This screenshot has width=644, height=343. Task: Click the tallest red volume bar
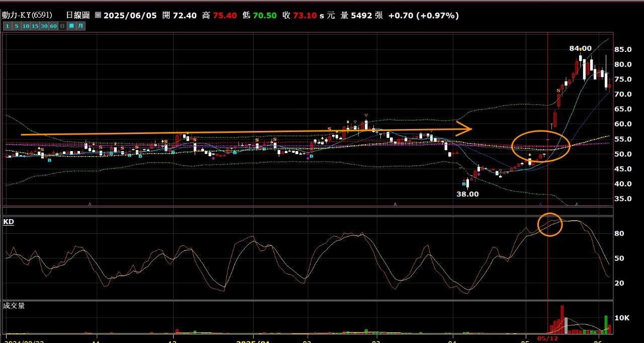561,319
